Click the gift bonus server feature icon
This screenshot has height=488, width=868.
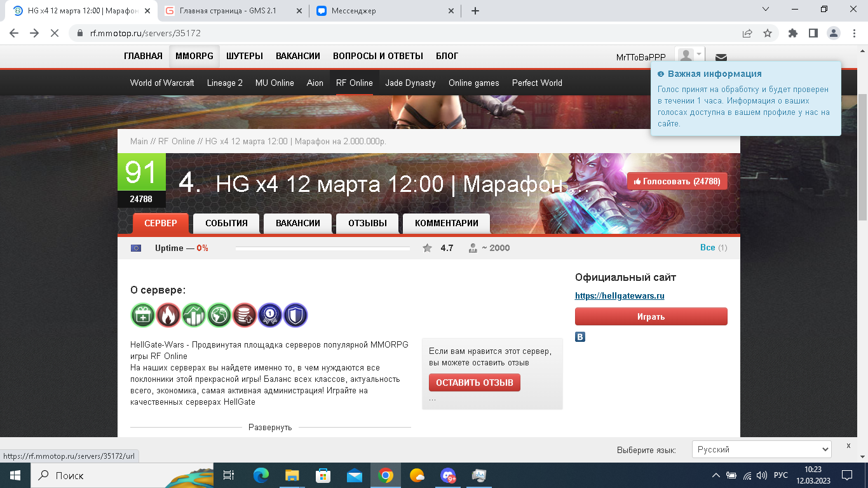point(143,315)
